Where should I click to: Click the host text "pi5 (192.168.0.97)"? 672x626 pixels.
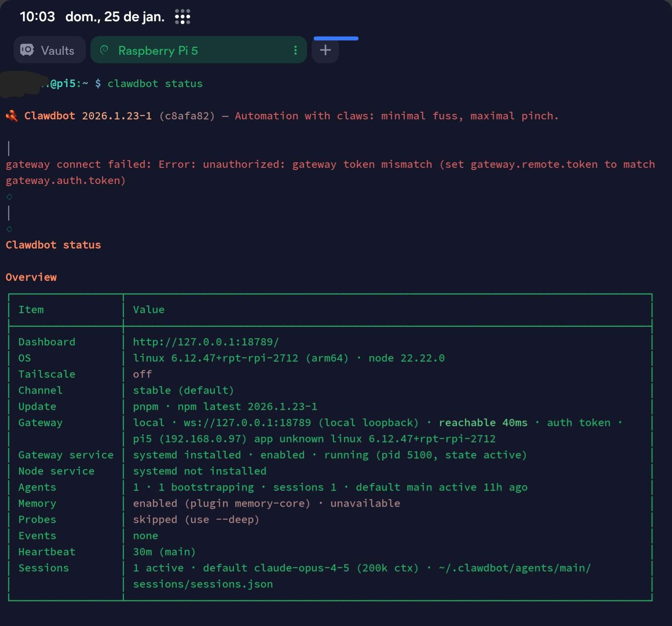190,439
